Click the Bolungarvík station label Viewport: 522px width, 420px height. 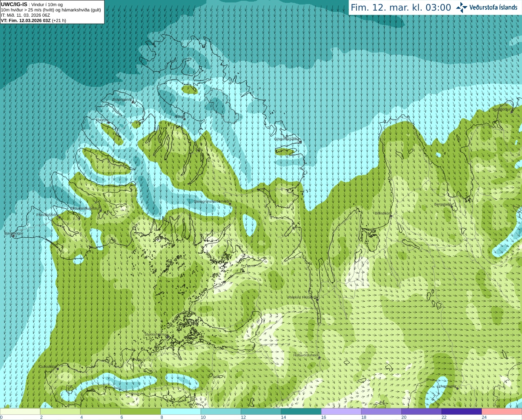pyautogui.click(x=122, y=99)
